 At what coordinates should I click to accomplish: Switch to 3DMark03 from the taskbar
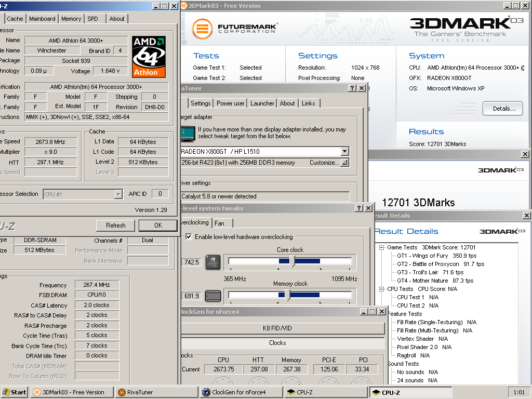tap(72, 392)
